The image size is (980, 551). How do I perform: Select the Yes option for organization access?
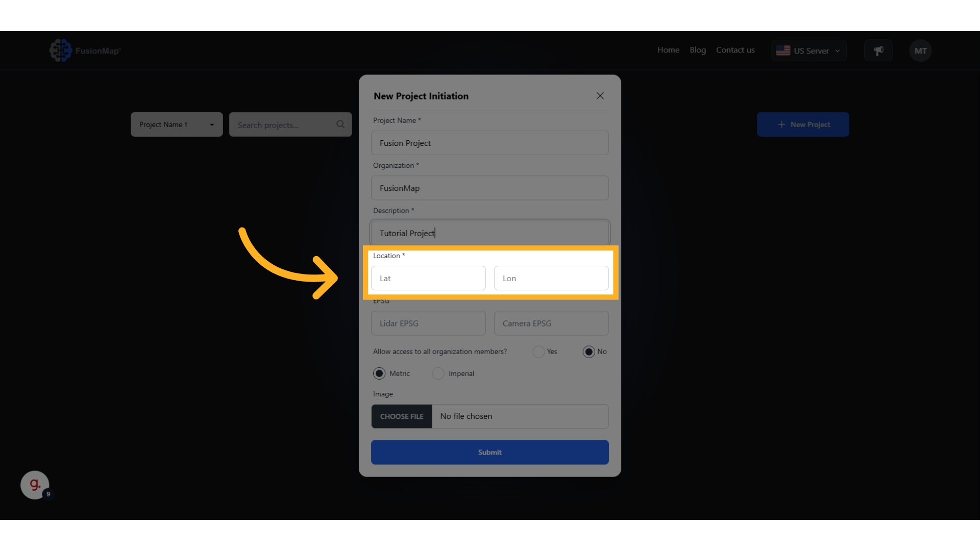(538, 352)
